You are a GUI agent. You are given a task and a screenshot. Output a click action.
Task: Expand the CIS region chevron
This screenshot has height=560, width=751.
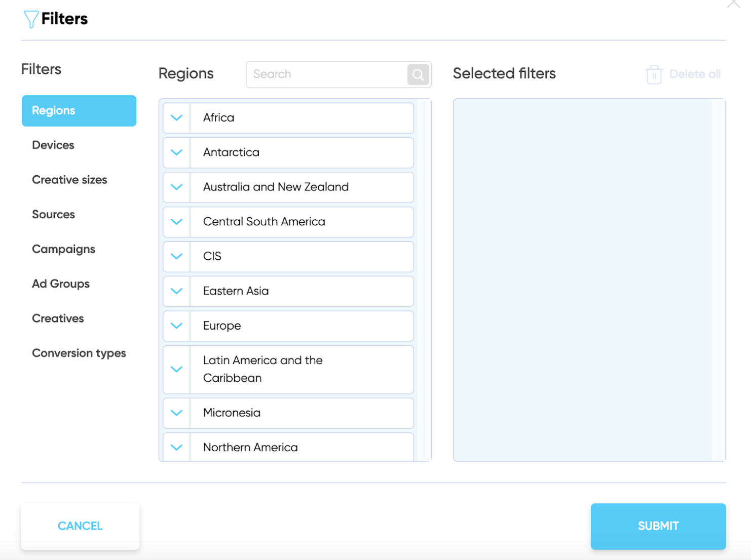(x=176, y=257)
